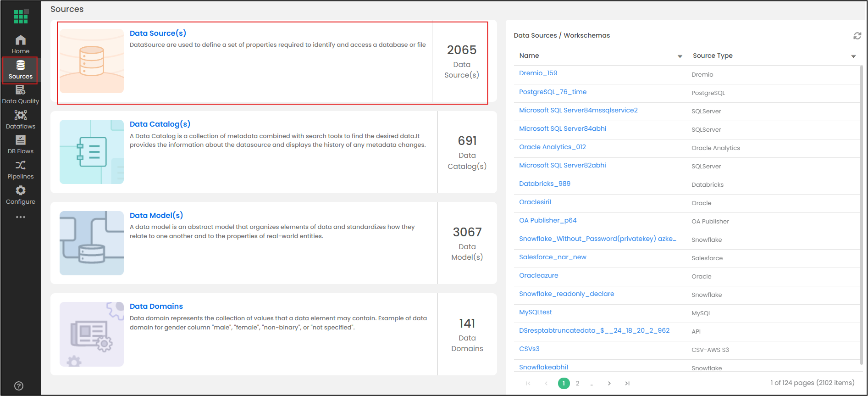Open the Data Catalog(s) link
Image resolution: width=868 pixels, height=396 pixels.
(160, 124)
